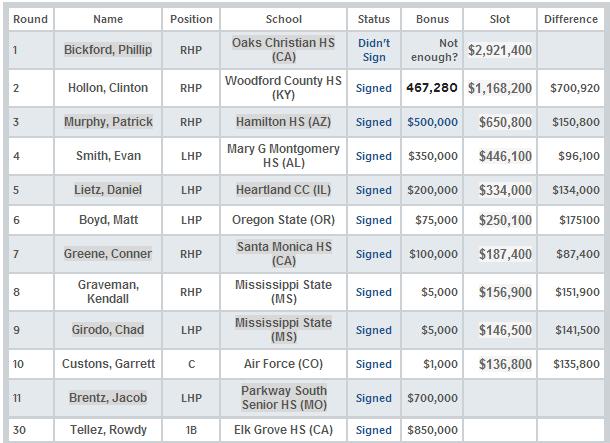610x443 pixels.
Task: Select the Oaks Christian HS school cell
Action: coord(284,50)
